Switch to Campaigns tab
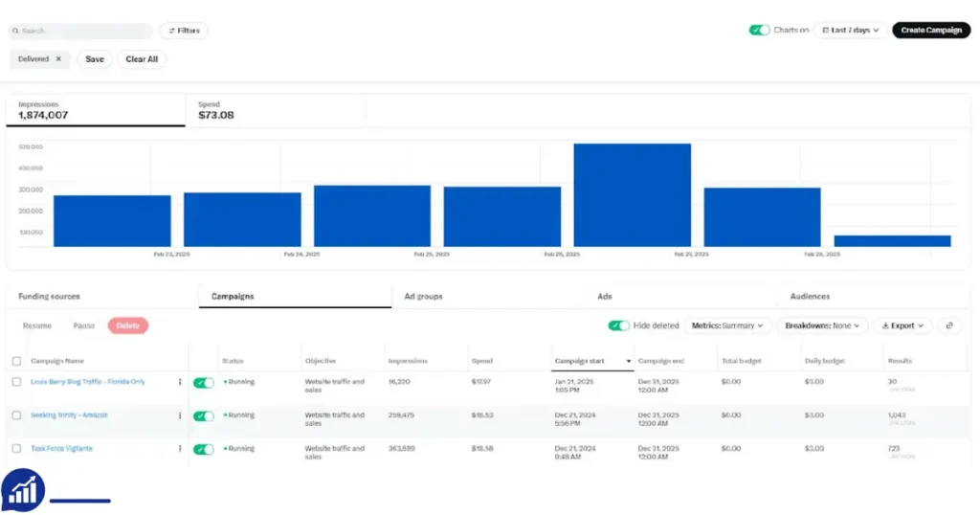The width and height of the screenshot is (980, 515). coord(295,296)
